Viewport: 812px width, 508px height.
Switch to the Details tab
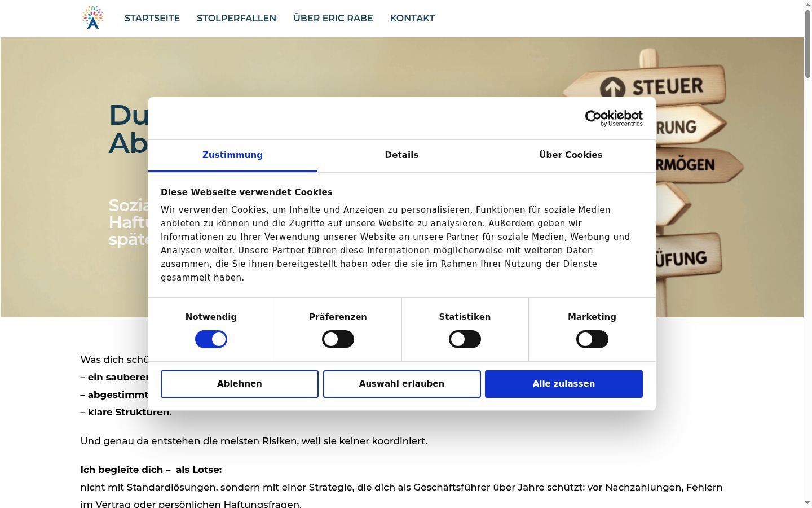click(401, 155)
